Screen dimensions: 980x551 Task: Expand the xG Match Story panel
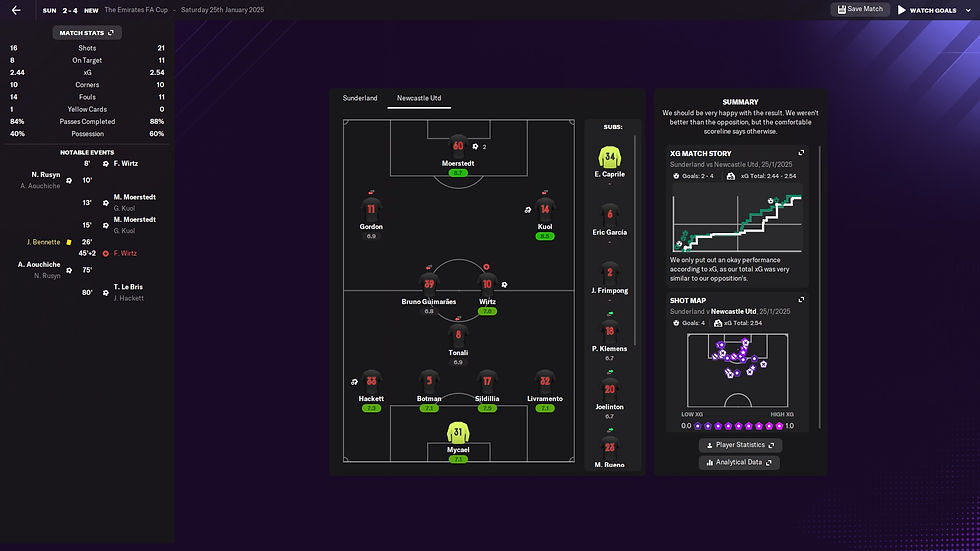tap(801, 152)
